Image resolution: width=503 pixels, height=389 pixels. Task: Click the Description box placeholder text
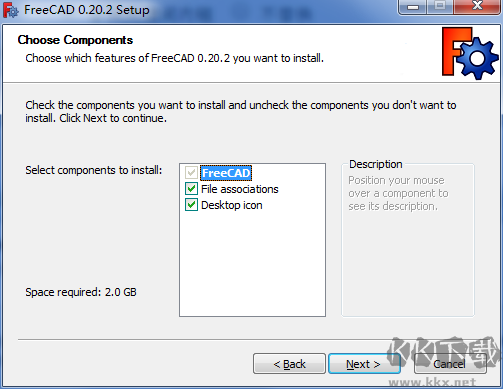point(398,193)
